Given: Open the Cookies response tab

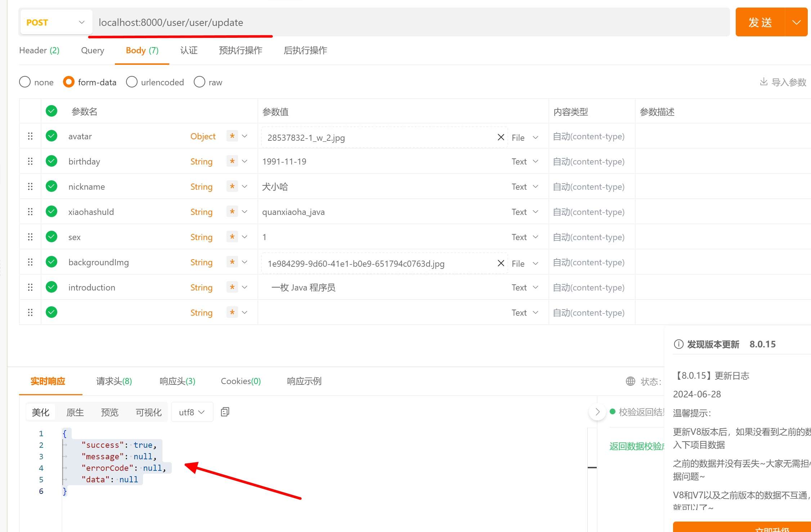Looking at the screenshot, I should (x=241, y=381).
